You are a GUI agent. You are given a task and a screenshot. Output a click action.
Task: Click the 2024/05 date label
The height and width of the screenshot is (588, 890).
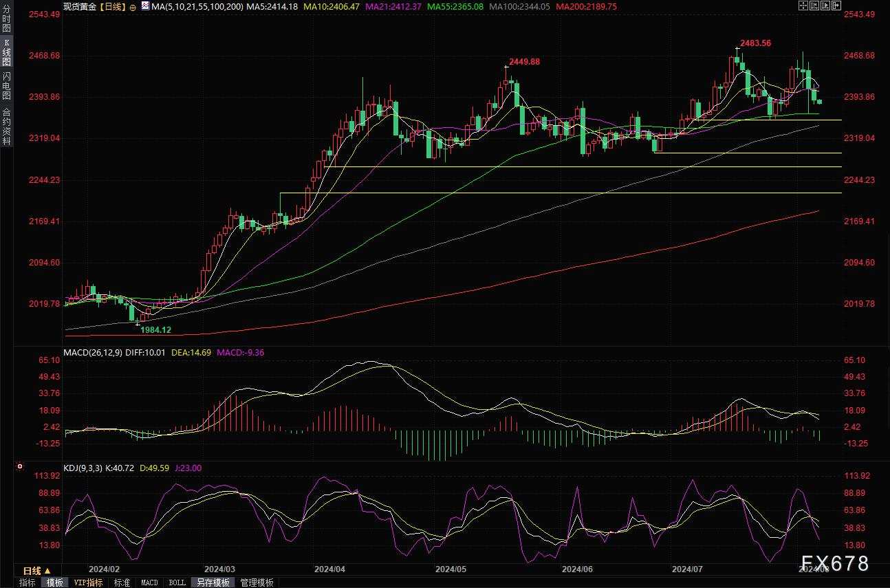pyautogui.click(x=451, y=569)
